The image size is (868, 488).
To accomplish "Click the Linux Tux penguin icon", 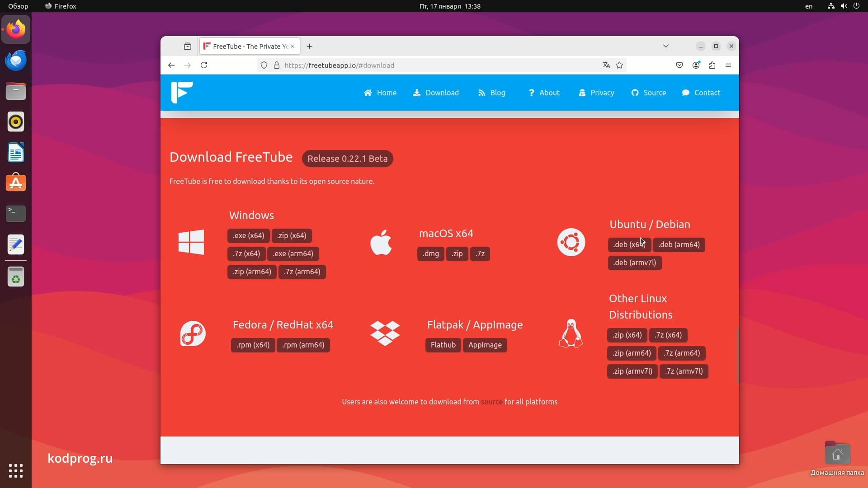I will point(571,333).
